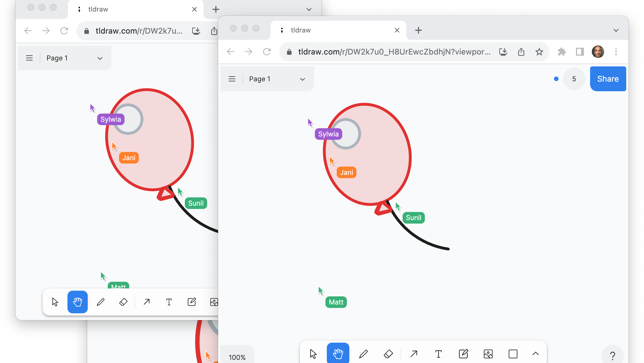
Task: Click the Jani cursor label in front window
Action: [x=347, y=172]
